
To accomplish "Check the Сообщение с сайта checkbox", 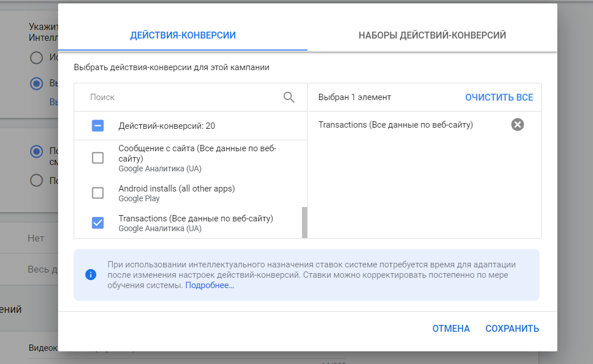I will coord(98,158).
